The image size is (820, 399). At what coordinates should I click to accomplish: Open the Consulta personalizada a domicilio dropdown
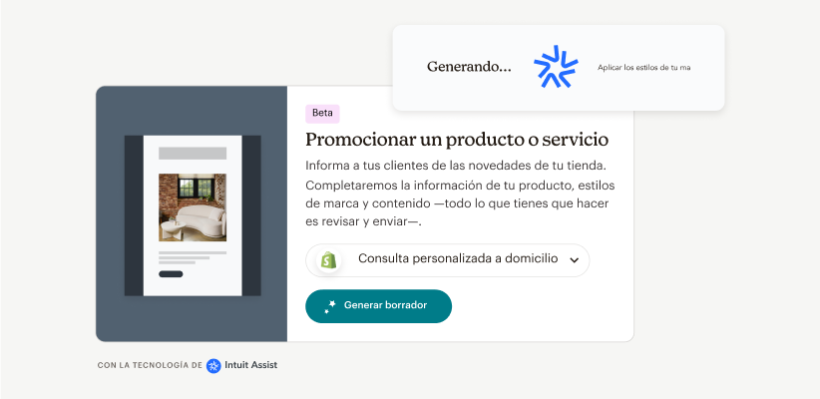pyautogui.click(x=447, y=260)
